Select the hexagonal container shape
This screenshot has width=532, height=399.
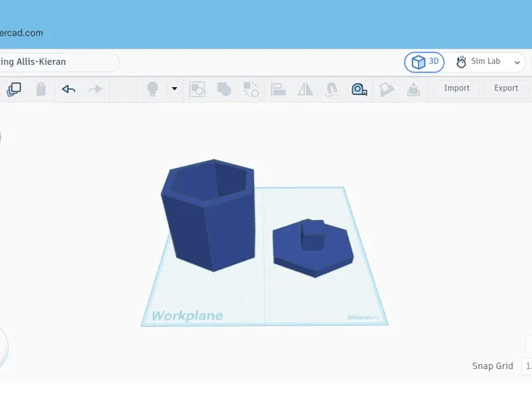coord(208,215)
